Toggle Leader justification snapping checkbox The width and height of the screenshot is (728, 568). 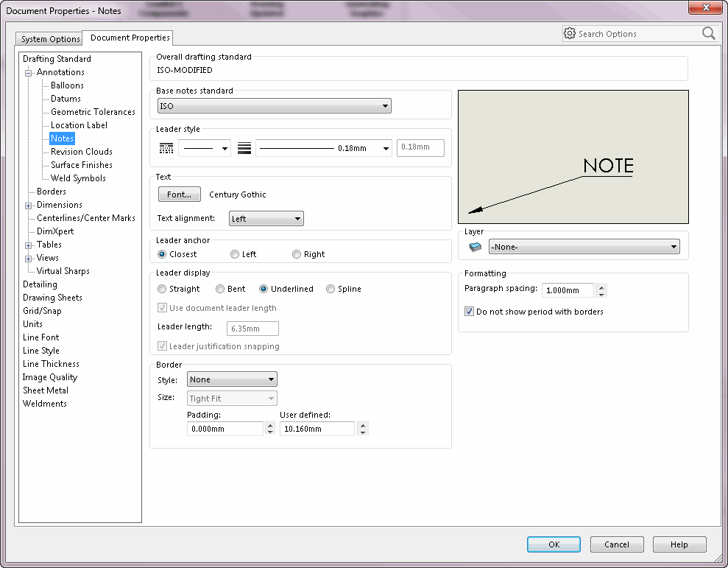[x=162, y=346]
